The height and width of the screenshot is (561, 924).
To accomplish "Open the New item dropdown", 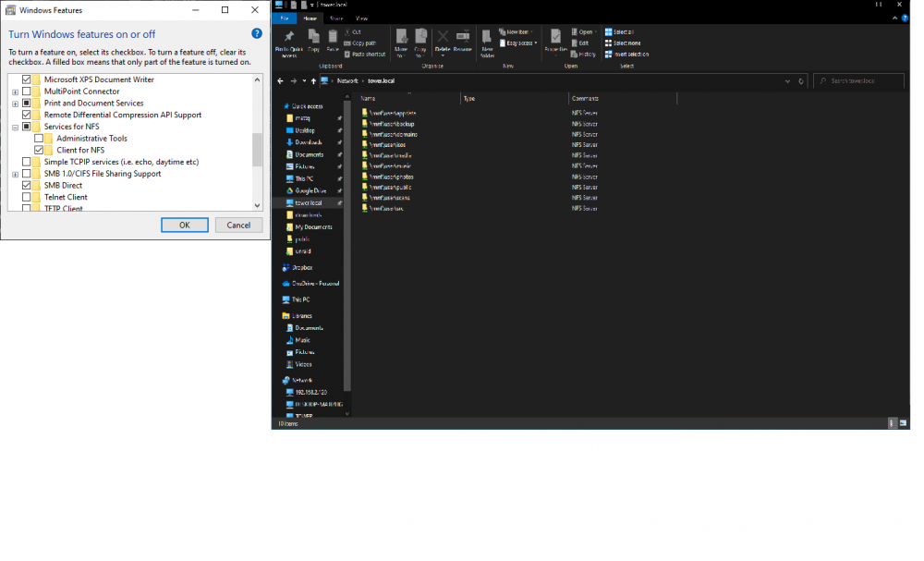I will click(x=517, y=31).
